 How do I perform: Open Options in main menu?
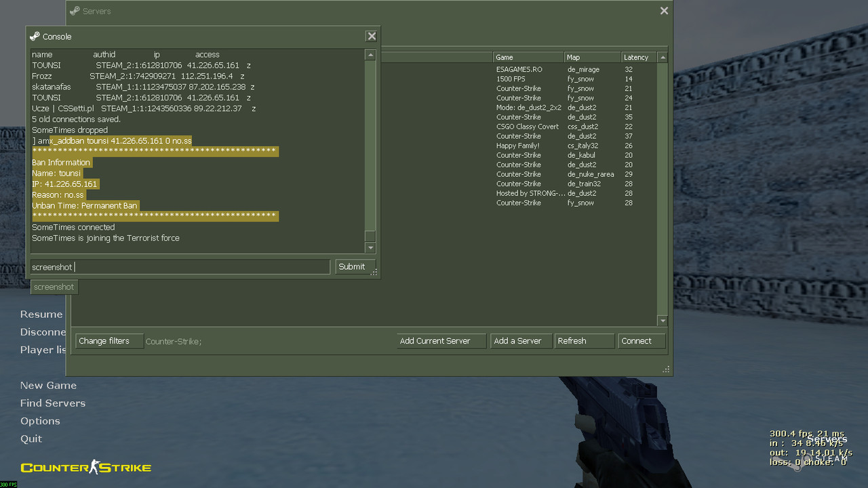[x=40, y=421]
